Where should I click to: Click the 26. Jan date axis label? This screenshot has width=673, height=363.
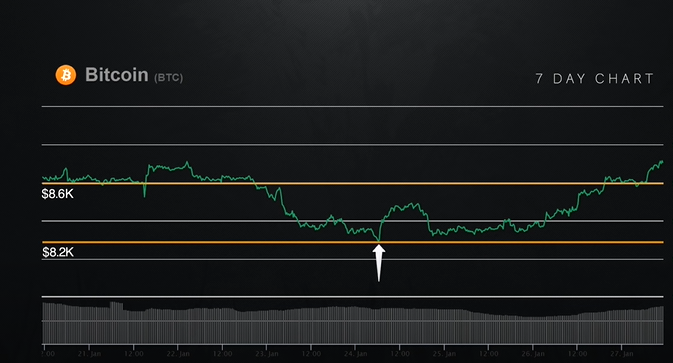tap(533, 354)
